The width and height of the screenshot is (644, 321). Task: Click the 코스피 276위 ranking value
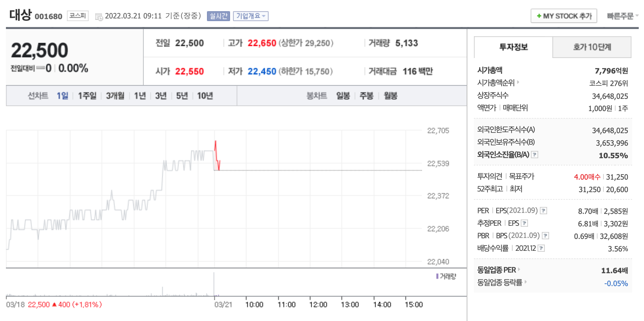(609, 83)
